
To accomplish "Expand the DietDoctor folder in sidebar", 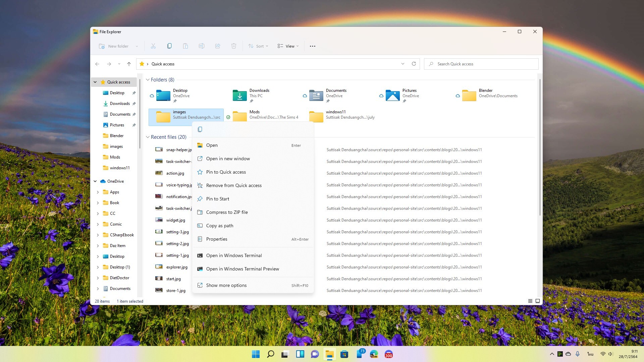I will [x=98, y=278].
